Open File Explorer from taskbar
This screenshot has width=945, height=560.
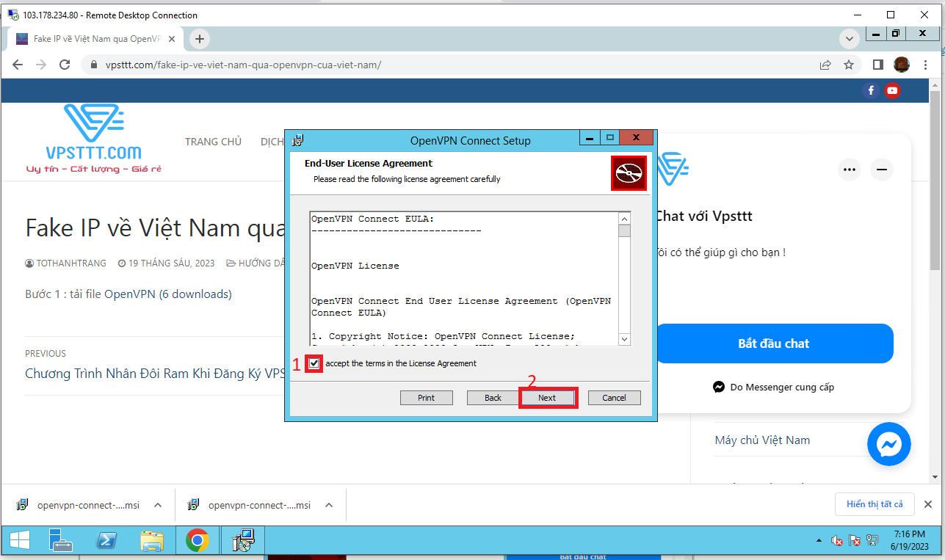coord(152,542)
